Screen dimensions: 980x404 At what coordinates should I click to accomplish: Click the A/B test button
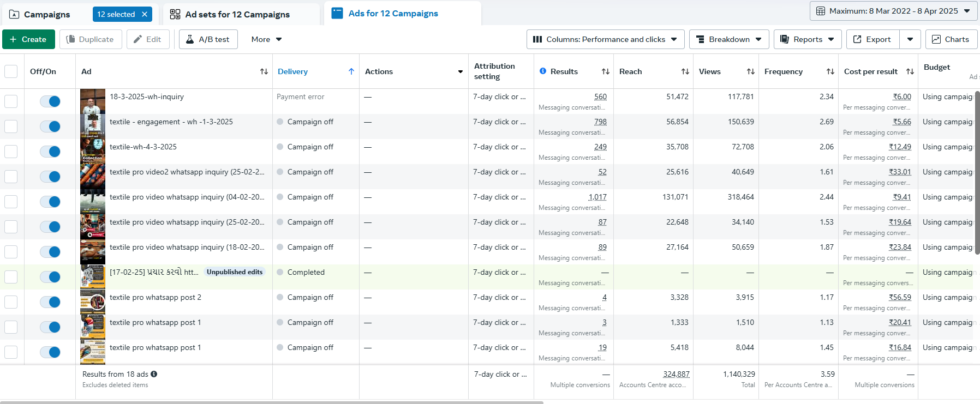coord(208,39)
